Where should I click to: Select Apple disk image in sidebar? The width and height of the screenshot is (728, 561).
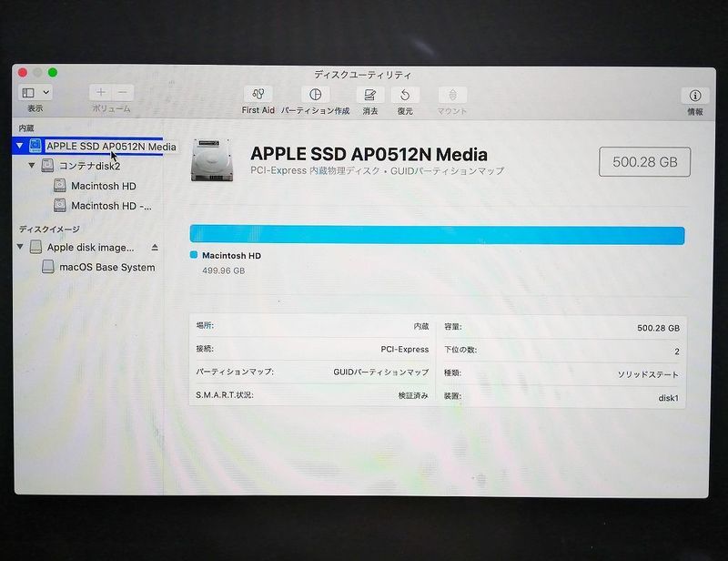tap(90, 248)
